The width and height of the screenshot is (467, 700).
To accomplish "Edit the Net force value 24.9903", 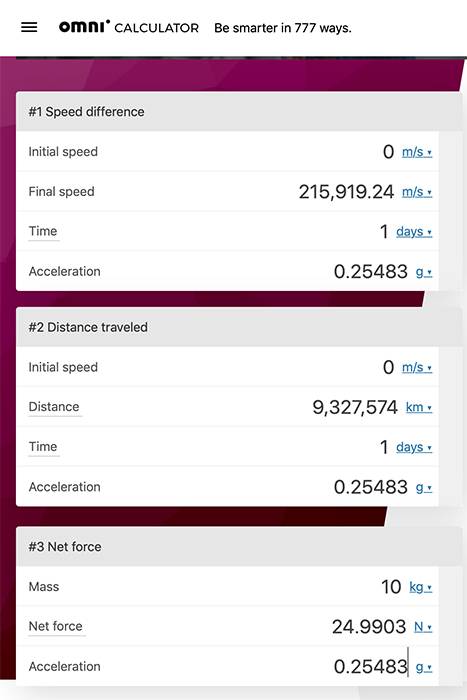I will 369,626.
